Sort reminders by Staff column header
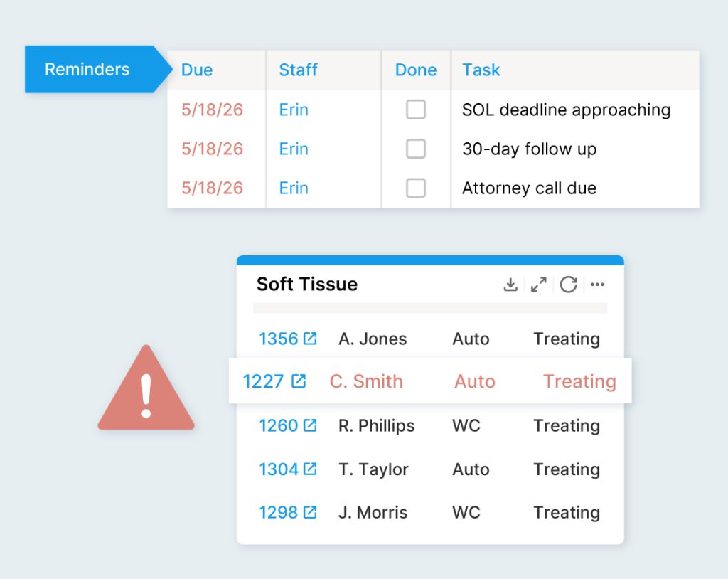This screenshot has width=728, height=579. click(x=298, y=70)
